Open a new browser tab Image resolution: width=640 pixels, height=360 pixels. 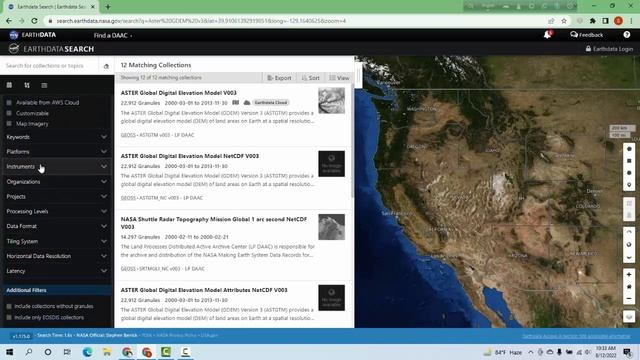108,7
